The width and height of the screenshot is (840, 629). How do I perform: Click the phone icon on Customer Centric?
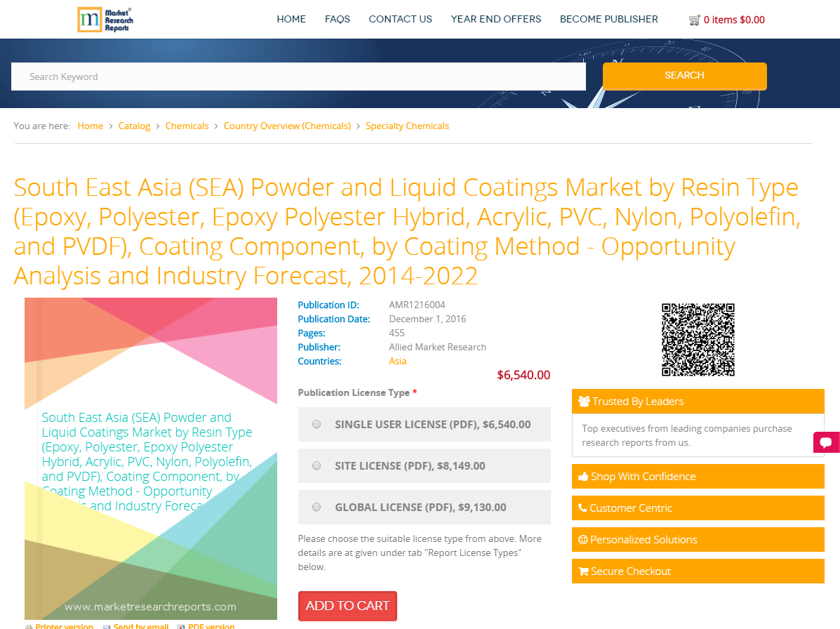click(583, 508)
